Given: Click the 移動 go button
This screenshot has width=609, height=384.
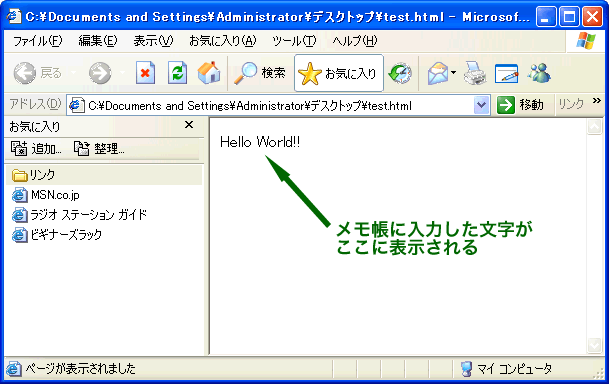Looking at the screenshot, I should point(520,105).
